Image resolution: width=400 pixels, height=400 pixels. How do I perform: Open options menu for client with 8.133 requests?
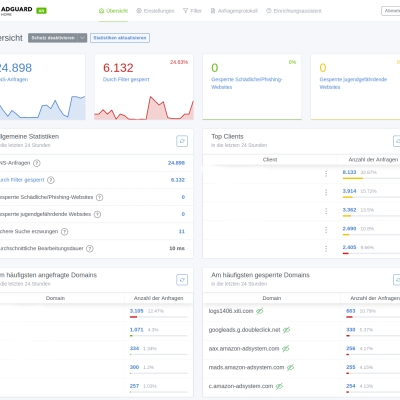tap(326, 174)
